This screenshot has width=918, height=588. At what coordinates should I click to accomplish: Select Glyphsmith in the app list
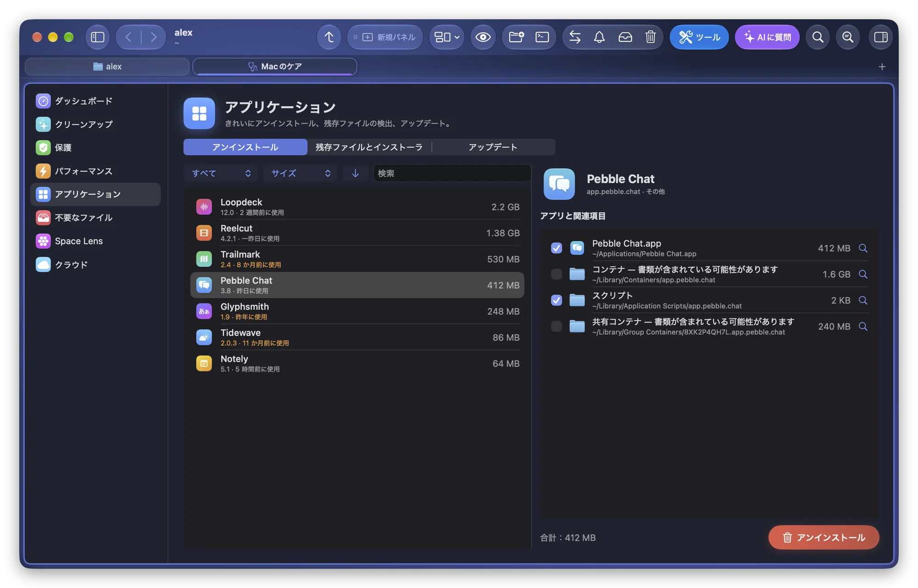tap(357, 312)
